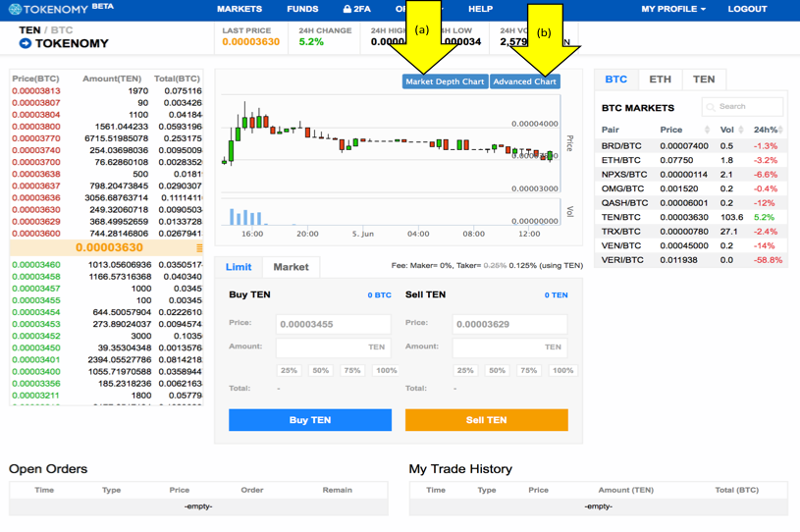Select the VERI/BTC market row
Screen dimensions: 800x532
pyautogui.click(x=691, y=260)
